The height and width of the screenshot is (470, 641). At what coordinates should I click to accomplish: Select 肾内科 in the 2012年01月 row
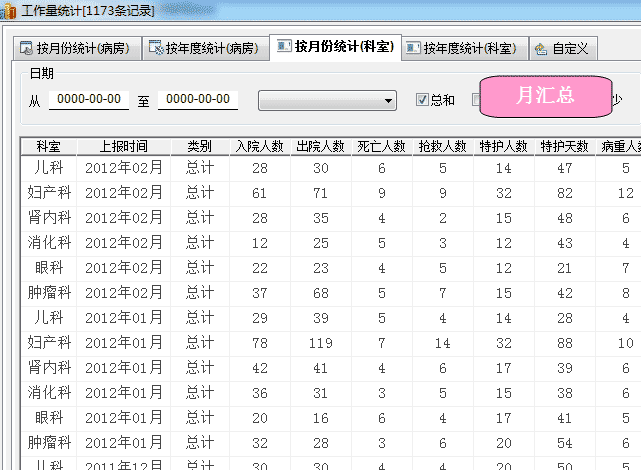click(x=49, y=367)
